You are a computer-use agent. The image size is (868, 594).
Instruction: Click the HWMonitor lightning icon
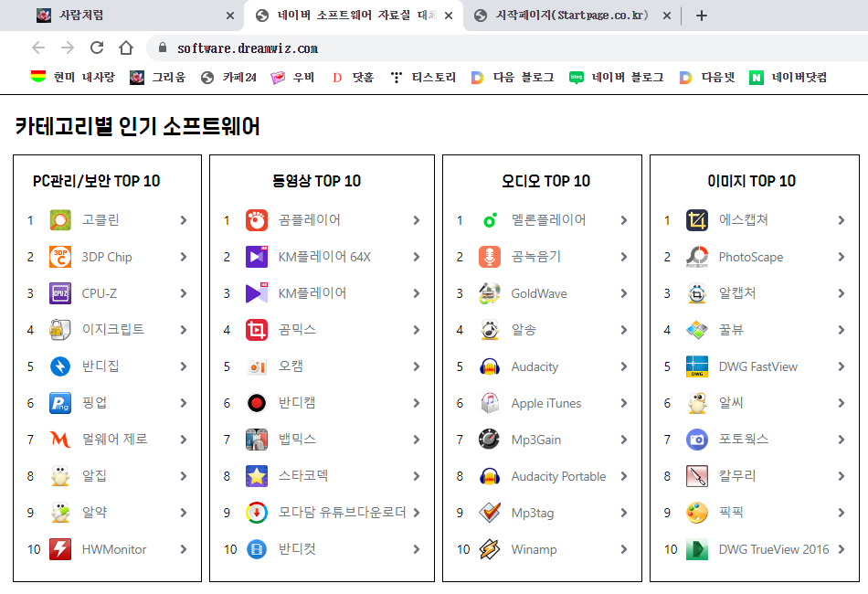(x=59, y=549)
